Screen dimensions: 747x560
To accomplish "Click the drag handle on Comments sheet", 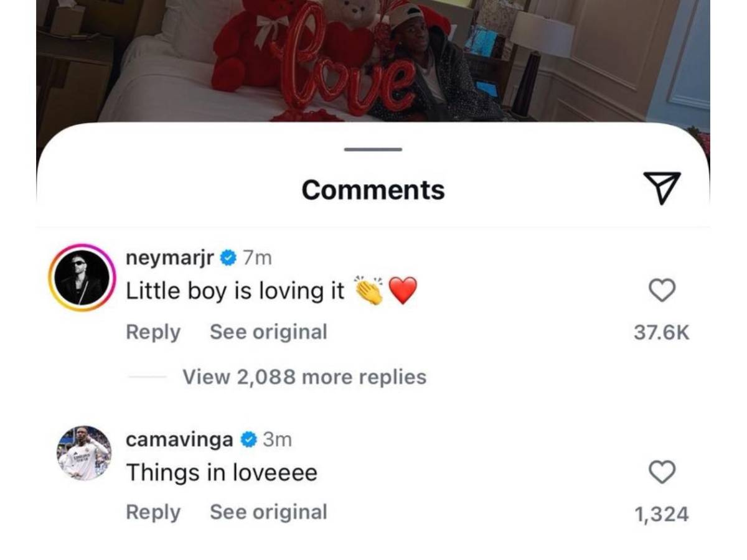I will pyautogui.click(x=373, y=149).
